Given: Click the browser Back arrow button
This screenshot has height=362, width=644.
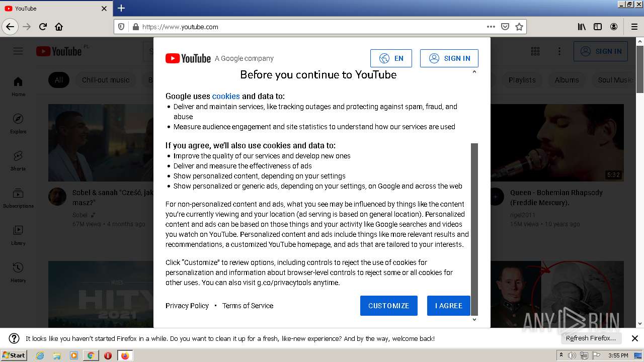Looking at the screenshot, I should tap(10, 27).
